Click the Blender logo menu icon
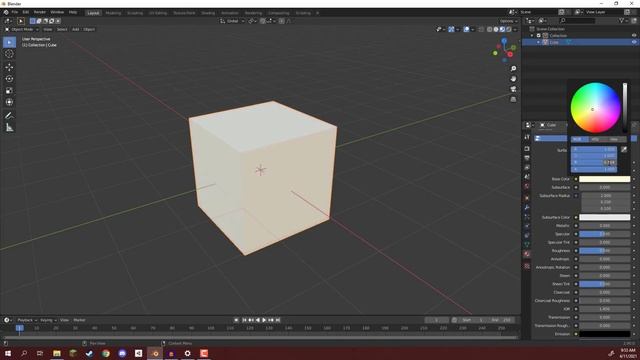 pos(6,12)
